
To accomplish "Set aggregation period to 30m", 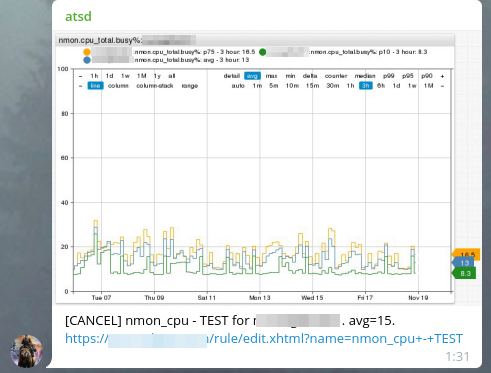I will pos(333,86).
